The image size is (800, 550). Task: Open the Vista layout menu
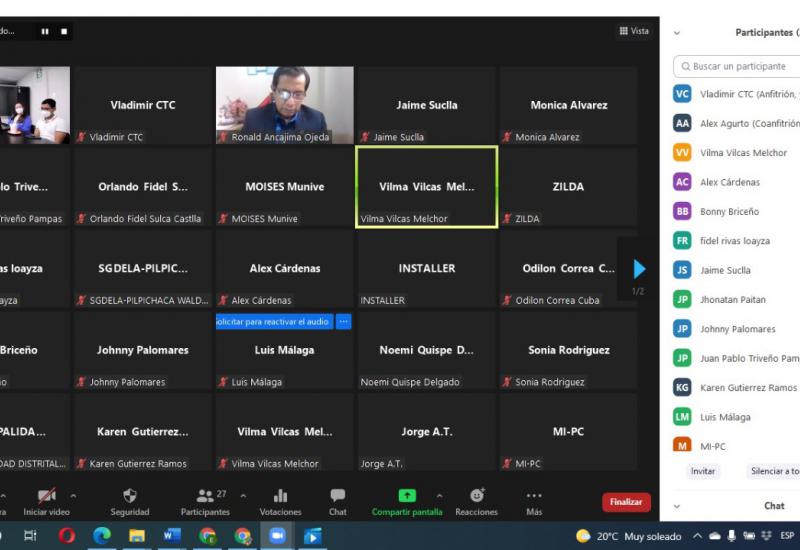point(634,31)
